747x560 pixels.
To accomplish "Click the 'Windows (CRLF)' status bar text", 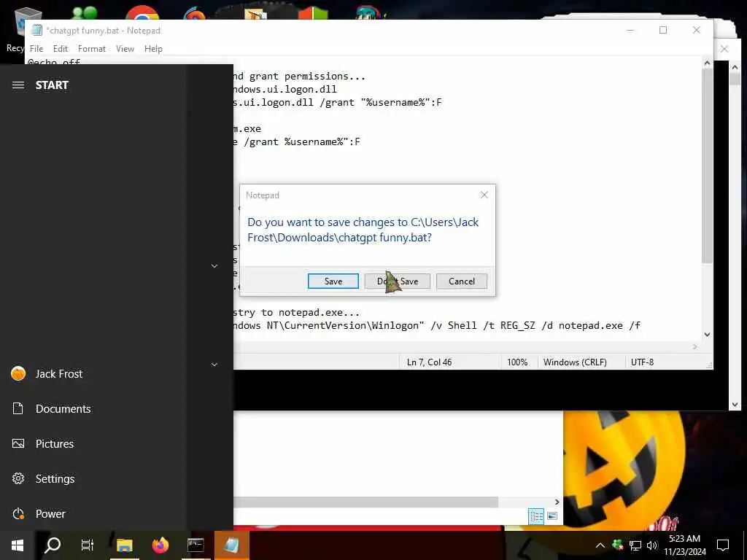I will click(575, 362).
